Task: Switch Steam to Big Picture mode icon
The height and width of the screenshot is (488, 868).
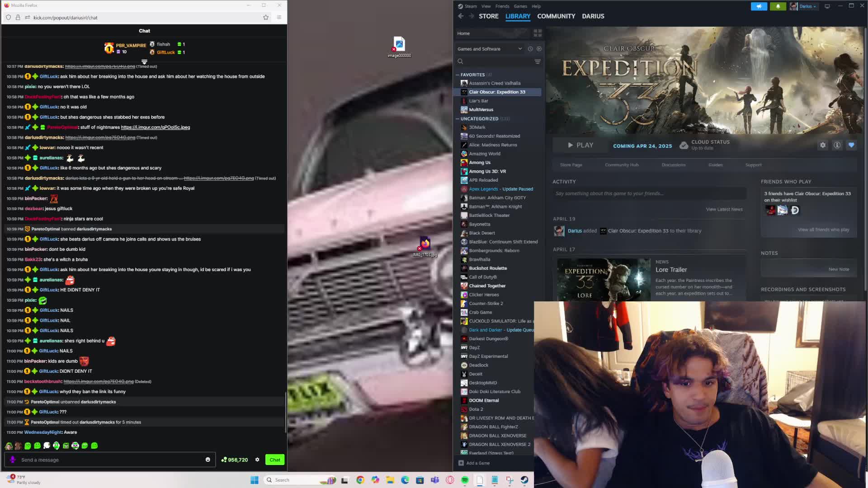Action: click(x=827, y=6)
